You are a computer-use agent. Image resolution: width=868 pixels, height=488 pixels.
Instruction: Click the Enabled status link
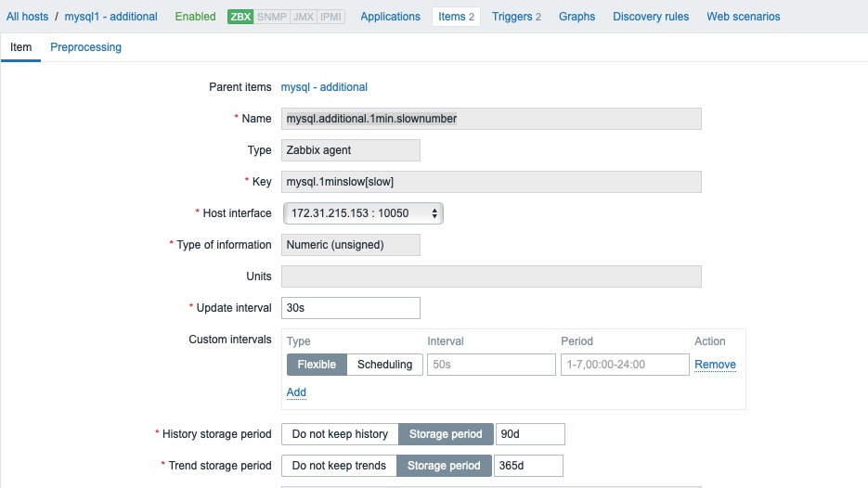[x=195, y=17]
